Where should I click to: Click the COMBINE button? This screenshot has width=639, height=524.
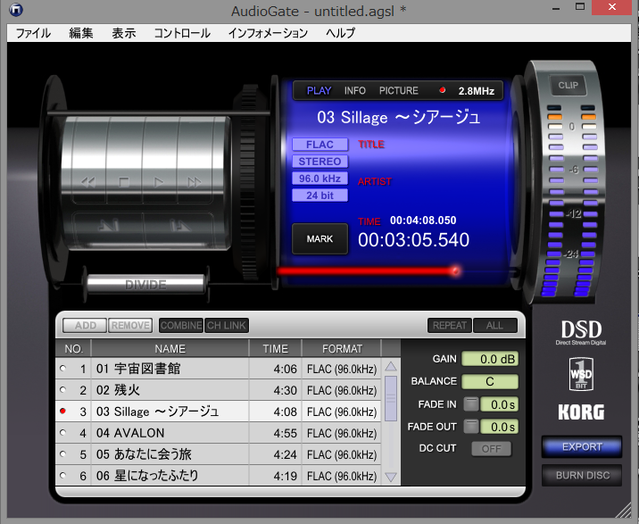click(x=181, y=325)
